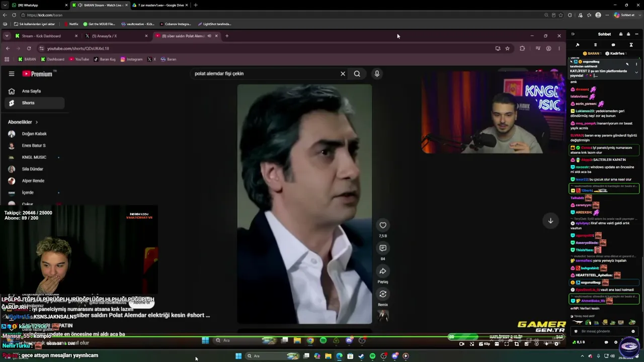644x362 pixels.
Task: Open Steam from the Windows taskbar
Action: click(x=361, y=356)
